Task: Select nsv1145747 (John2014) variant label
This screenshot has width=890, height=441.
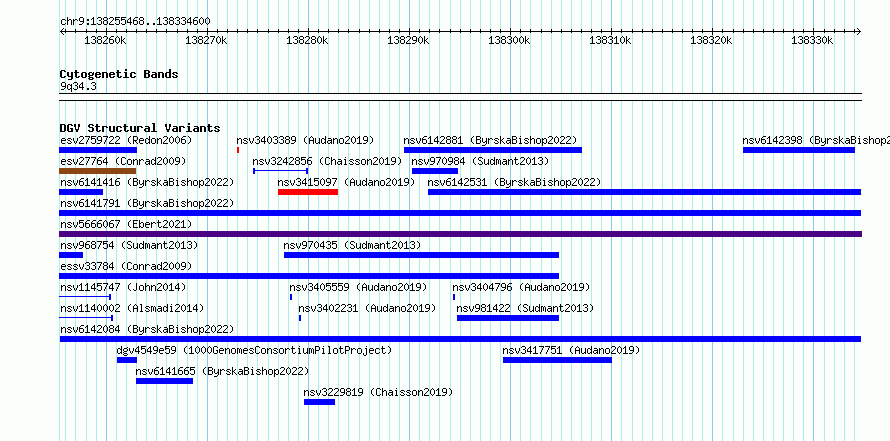Action: click(x=123, y=287)
